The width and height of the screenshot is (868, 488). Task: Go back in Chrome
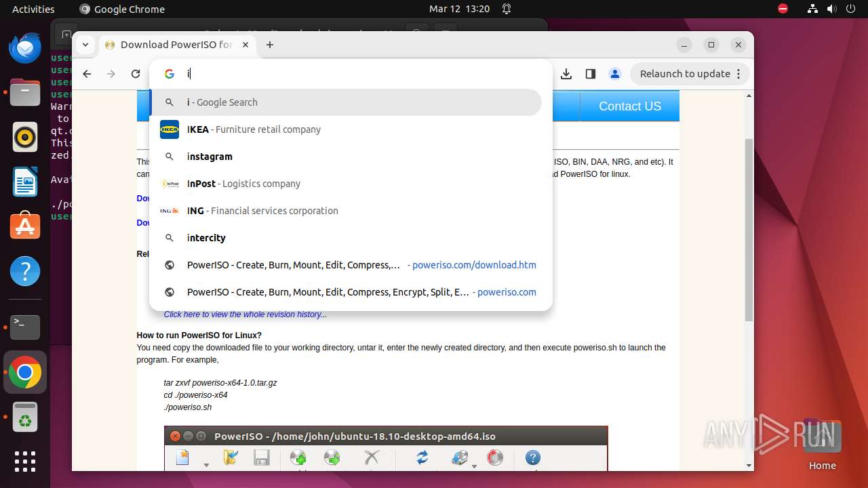pyautogui.click(x=87, y=74)
